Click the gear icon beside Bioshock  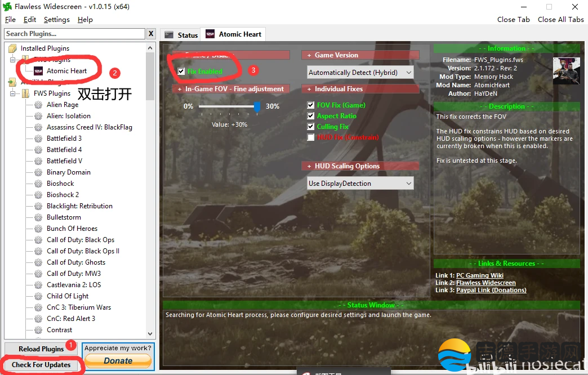click(x=38, y=184)
